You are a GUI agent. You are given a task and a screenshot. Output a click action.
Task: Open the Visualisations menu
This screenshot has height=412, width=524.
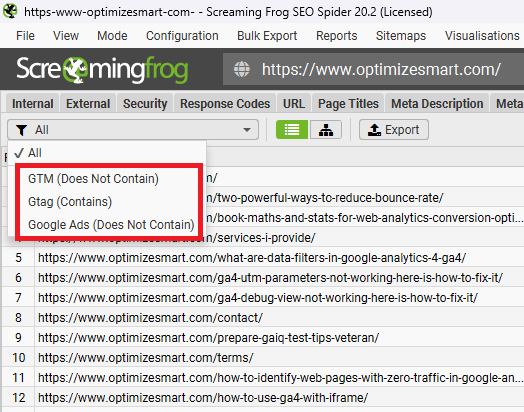point(482,36)
